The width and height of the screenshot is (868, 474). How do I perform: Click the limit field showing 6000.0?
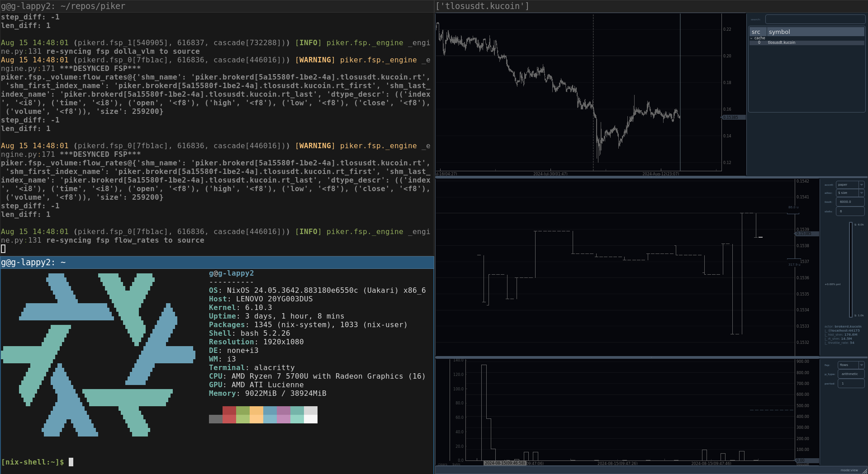tap(850, 202)
